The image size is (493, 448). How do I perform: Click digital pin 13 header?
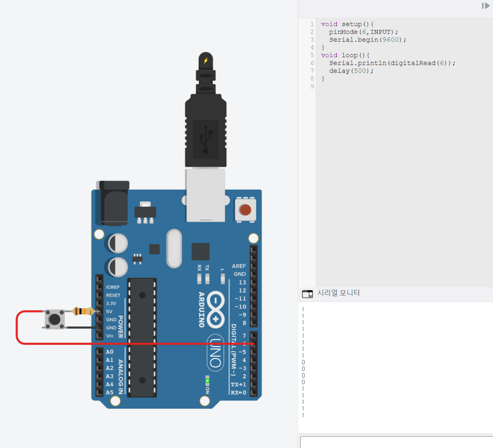click(x=254, y=282)
